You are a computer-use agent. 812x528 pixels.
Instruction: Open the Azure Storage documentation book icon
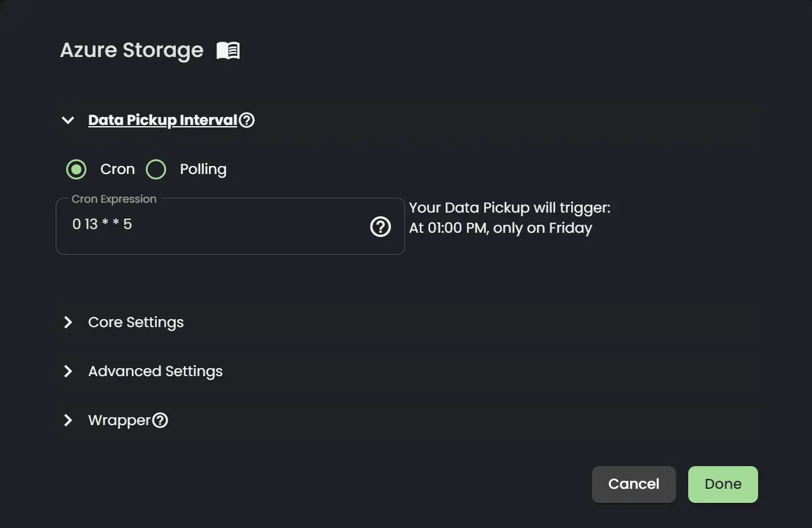pos(228,51)
